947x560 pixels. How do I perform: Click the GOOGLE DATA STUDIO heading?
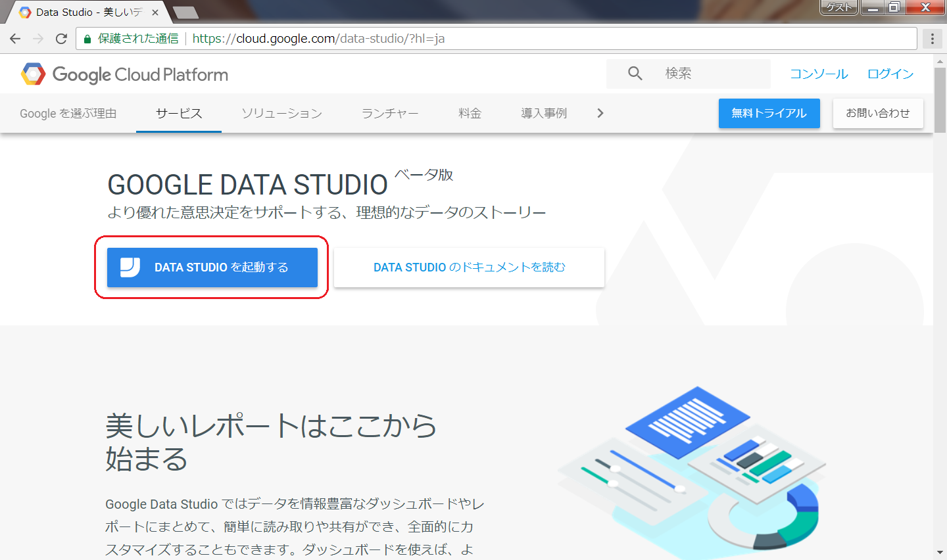pos(248,185)
